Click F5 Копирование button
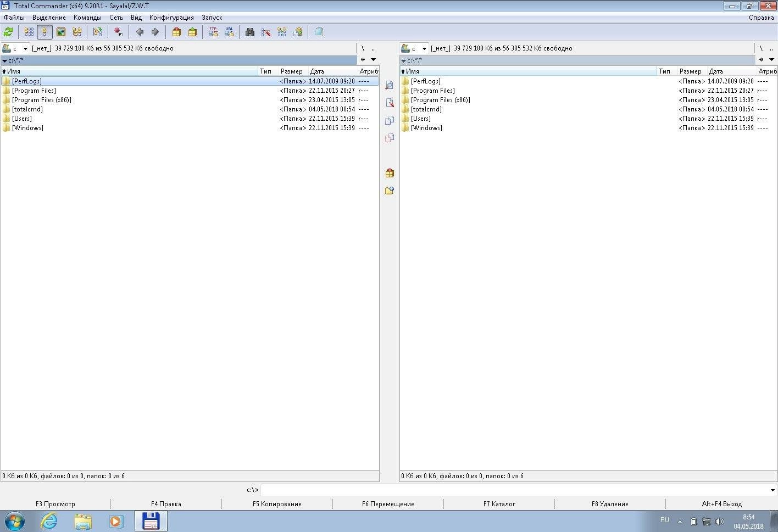778x532 pixels. click(277, 503)
